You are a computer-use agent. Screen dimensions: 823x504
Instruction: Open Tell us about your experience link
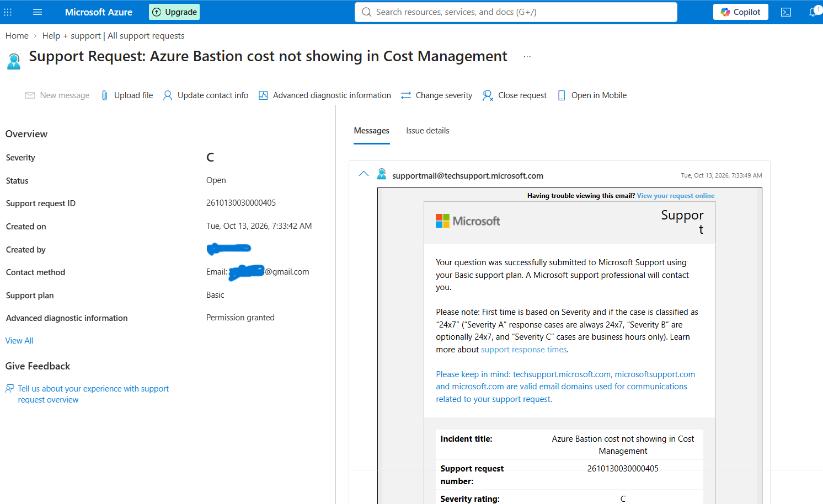point(93,394)
